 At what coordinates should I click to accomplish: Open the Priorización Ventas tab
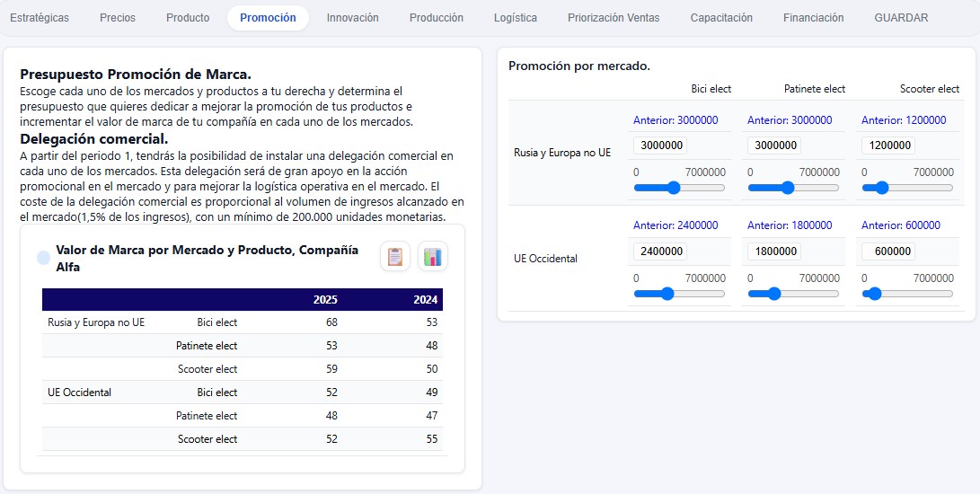tap(614, 17)
